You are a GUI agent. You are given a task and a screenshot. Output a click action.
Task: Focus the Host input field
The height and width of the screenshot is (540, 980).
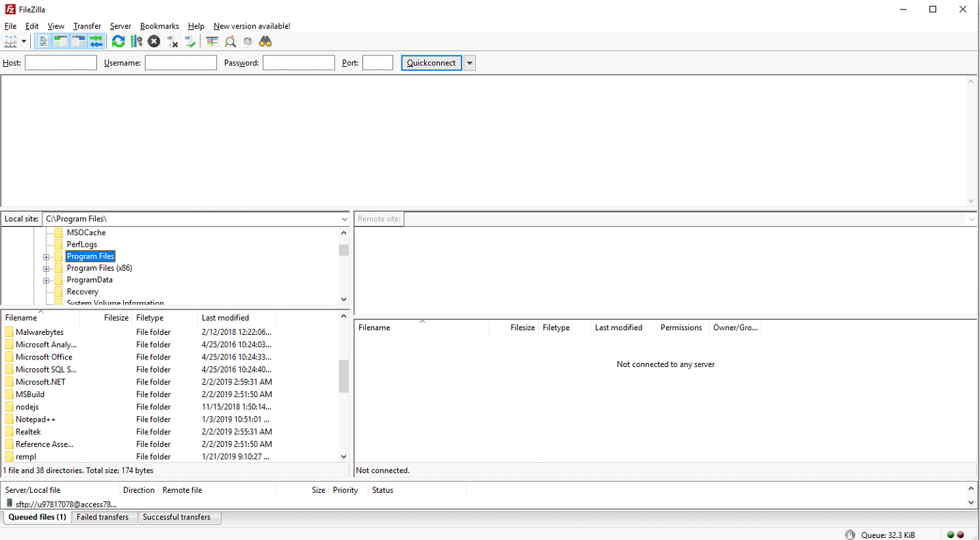(61, 63)
